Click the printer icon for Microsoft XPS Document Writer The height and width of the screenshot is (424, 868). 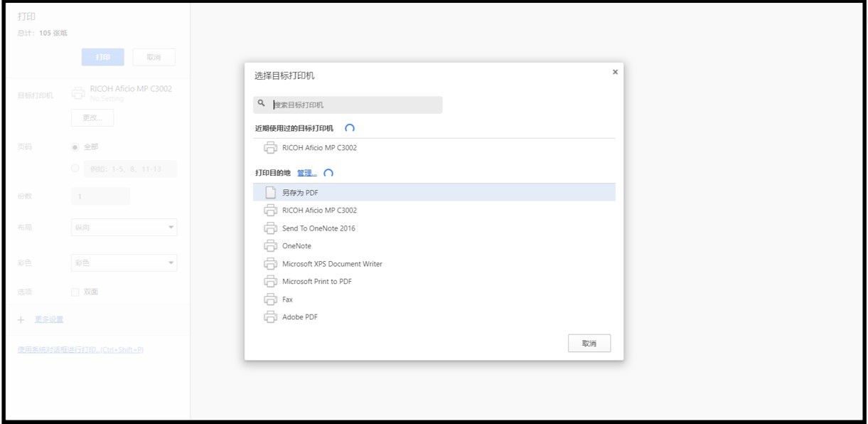tap(271, 264)
